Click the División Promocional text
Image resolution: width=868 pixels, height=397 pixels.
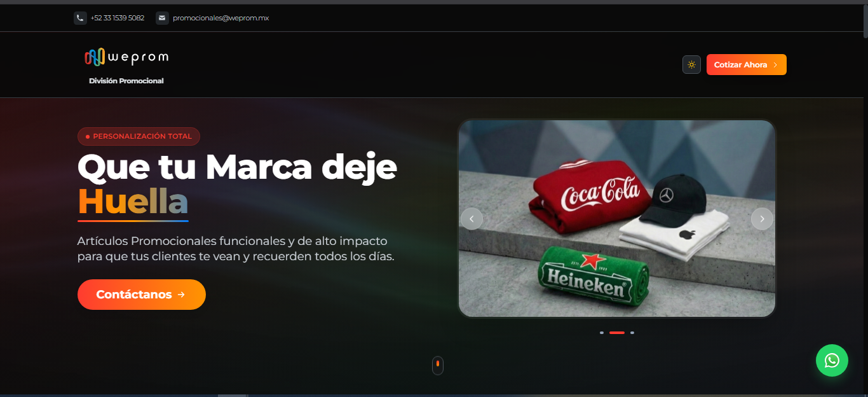point(126,81)
